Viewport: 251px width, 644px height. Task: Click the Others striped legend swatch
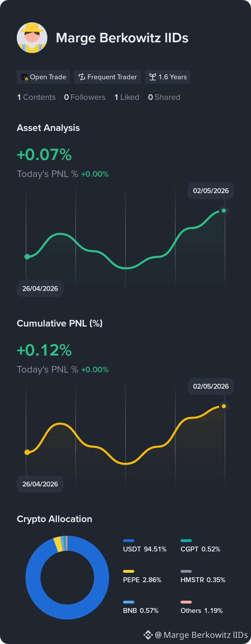tap(186, 602)
